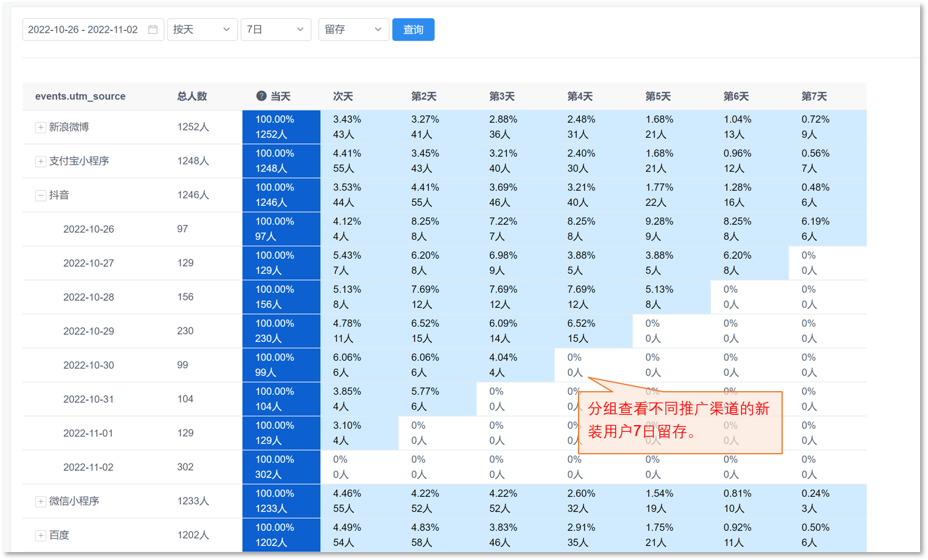
Task: Collapse the 抖音 row
Action: pyautogui.click(x=40, y=195)
